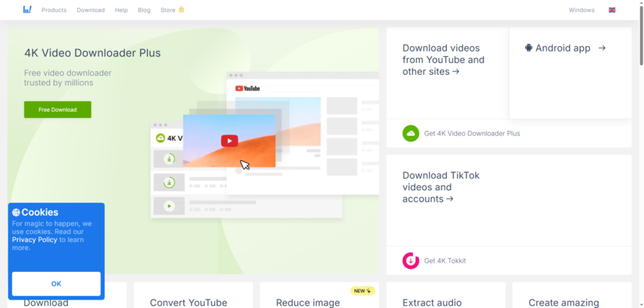Open the Extract audio card
Screen dimensions: 644x308
(x=445, y=295)
